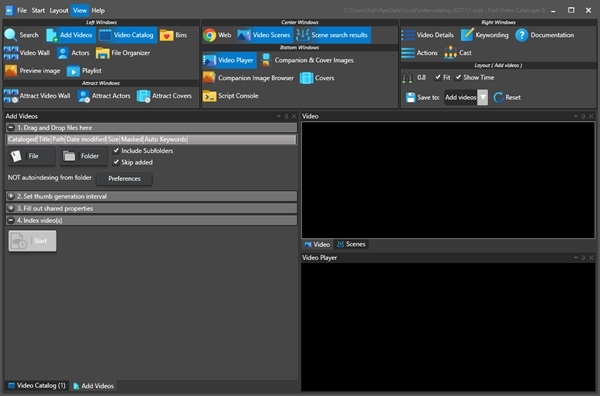600x396 pixels.
Task: Click the Auto Keywords column header
Action: (x=165, y=139)
